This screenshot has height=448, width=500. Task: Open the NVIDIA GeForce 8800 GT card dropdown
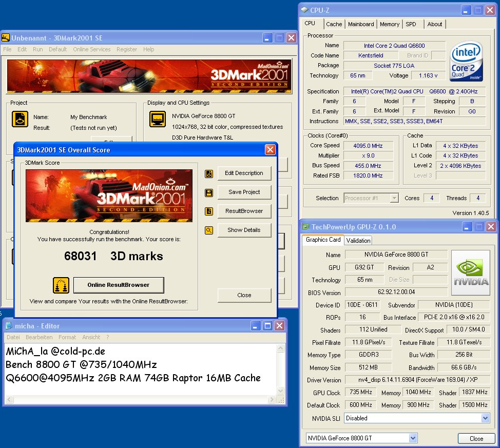[413, 438]
